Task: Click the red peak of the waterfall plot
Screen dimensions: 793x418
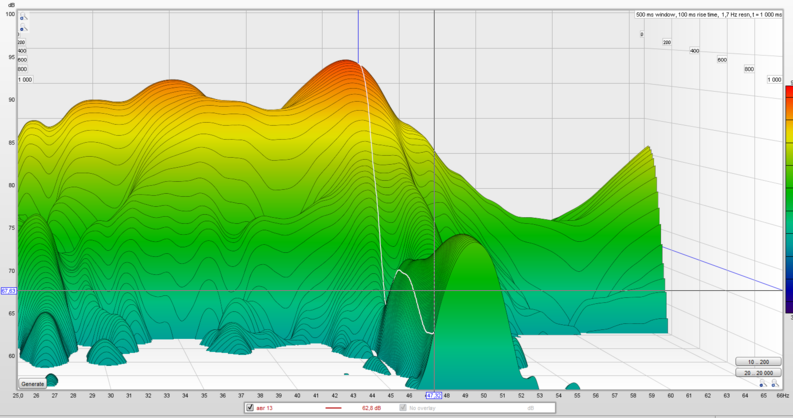Action: tap(346, 65)
